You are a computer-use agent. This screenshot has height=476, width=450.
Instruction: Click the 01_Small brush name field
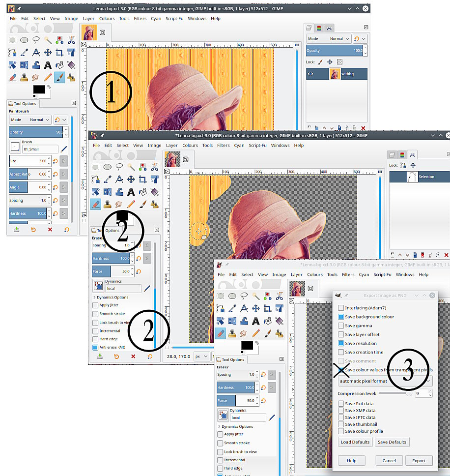coord(40,149)
